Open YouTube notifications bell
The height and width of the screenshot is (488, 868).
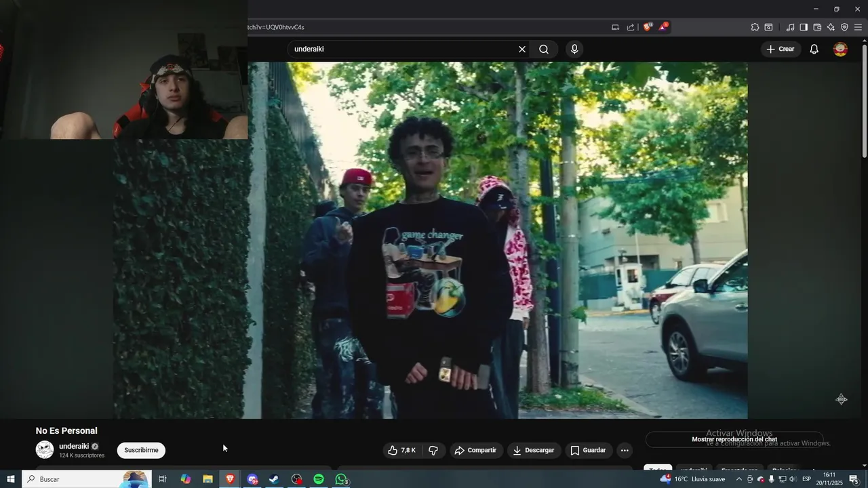click(x=814, y=49)
